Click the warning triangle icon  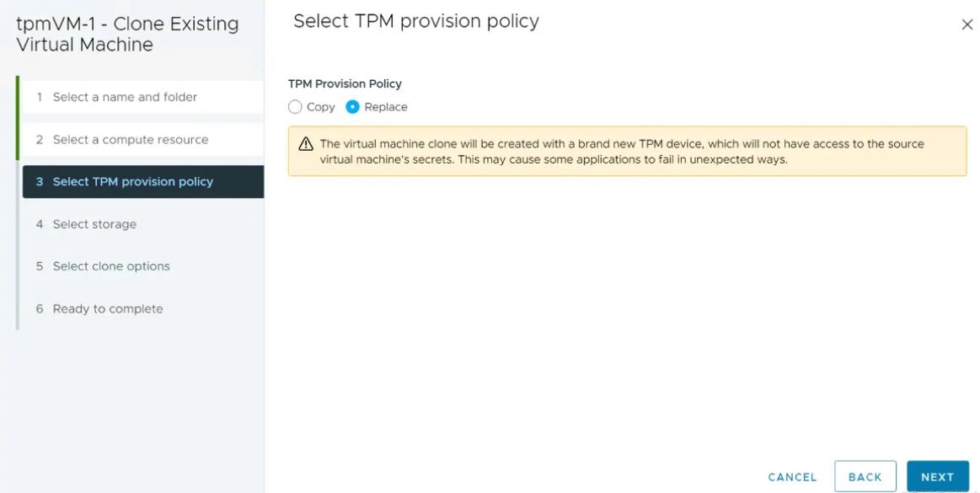(306, 144)
